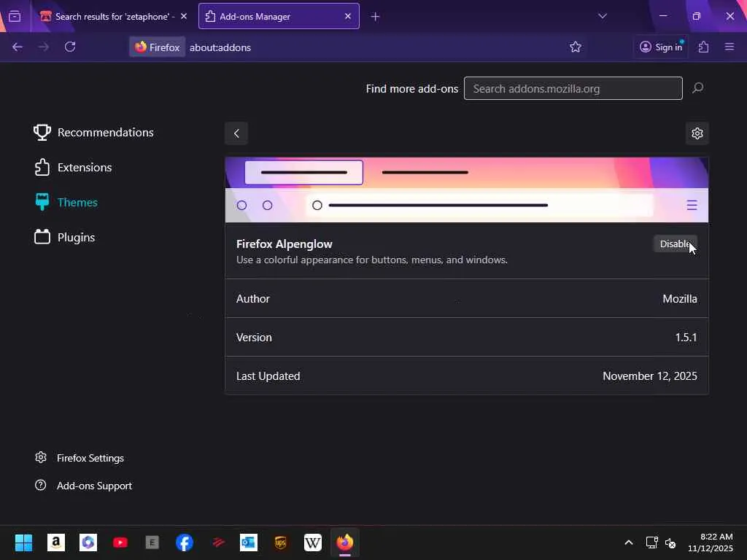Go forward with the forward arrow
The width and height of the screenshot is (747, 560).
coord(43,47)
